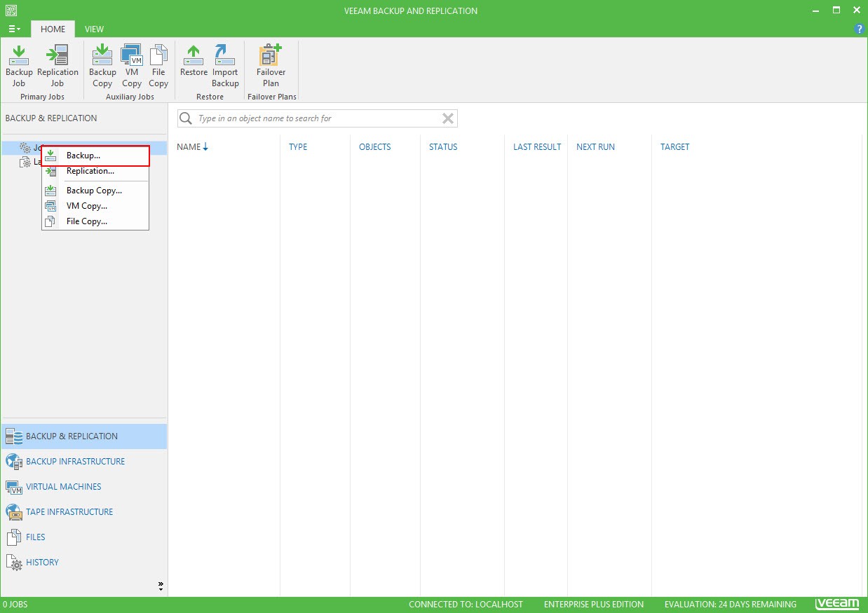Sort by the TYPE column header
Screen dimensions: 868x613
(x=298, y=147)
